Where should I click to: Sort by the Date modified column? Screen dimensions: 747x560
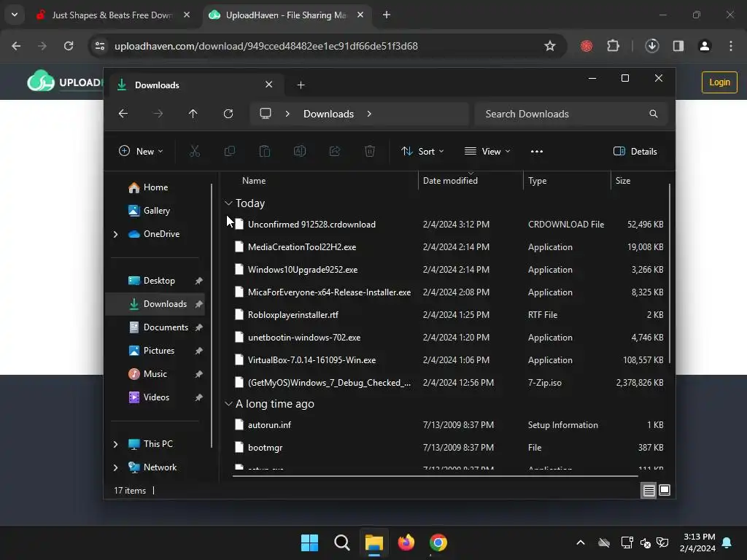click(450, 181)
